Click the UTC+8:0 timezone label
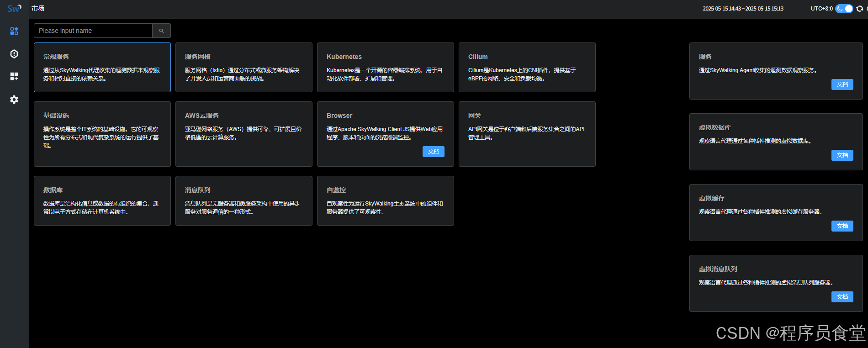The height and width of the screenshot is (348, 868). point(821,9)
